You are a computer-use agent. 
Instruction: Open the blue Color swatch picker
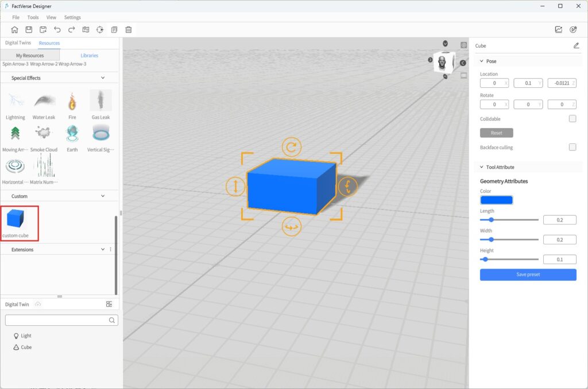496,200
